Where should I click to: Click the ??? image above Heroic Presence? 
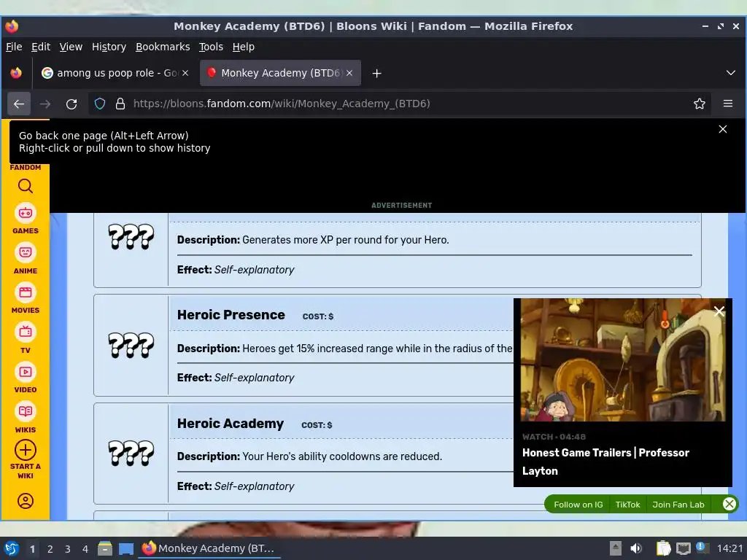click(x=131, y=237)
